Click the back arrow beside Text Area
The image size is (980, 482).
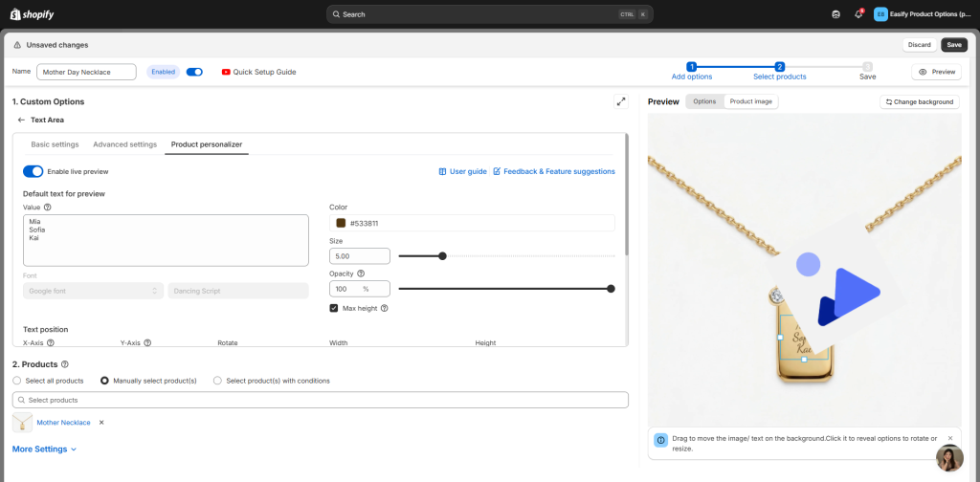[21, 120]
